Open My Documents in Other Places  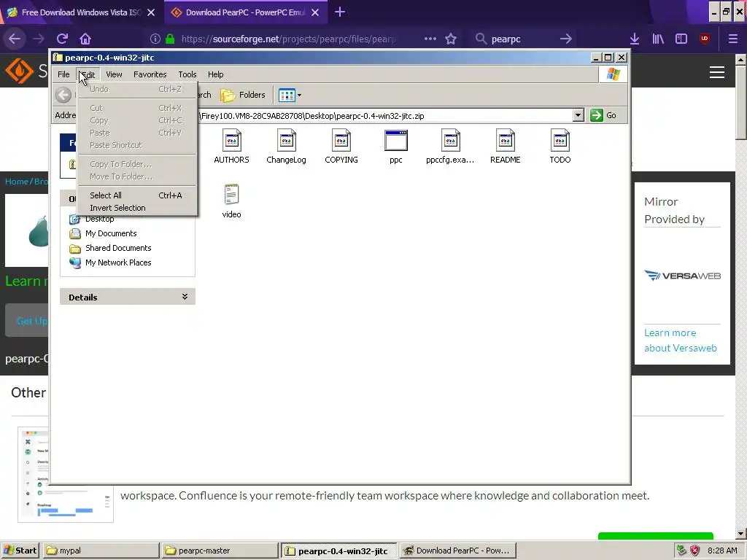(x=111, y=233)
